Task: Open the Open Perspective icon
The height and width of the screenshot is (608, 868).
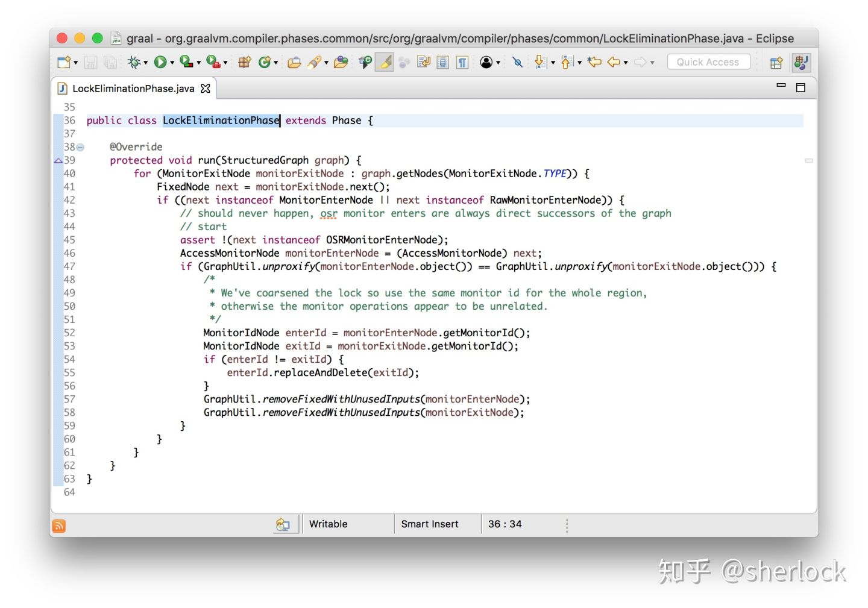Action: pos(776,62)
